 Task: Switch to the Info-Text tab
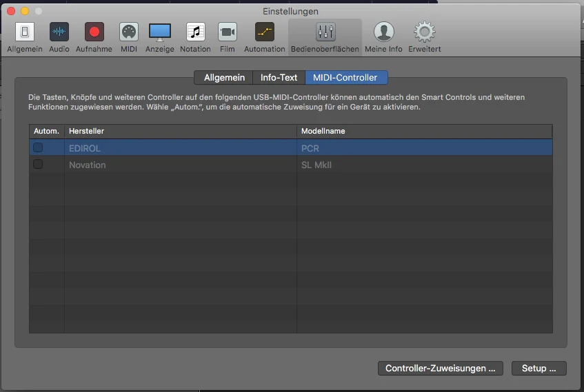279,77
